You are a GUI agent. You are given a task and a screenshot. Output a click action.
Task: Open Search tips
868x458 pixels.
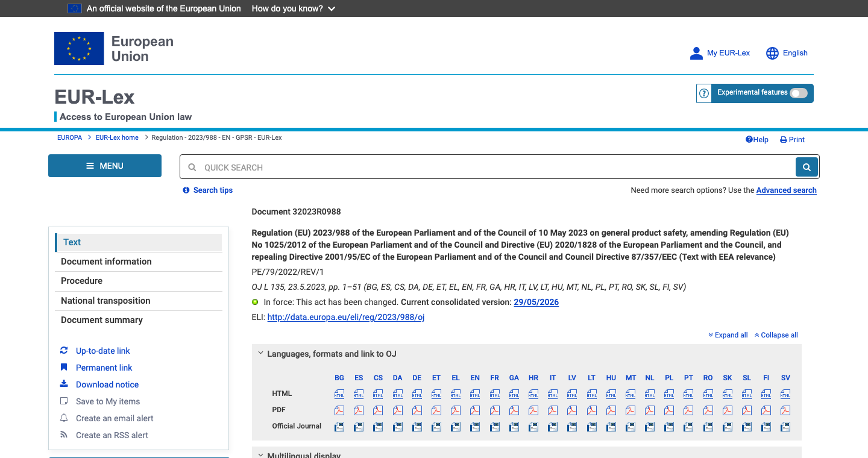pyautogui.click(x=208, y=190)
